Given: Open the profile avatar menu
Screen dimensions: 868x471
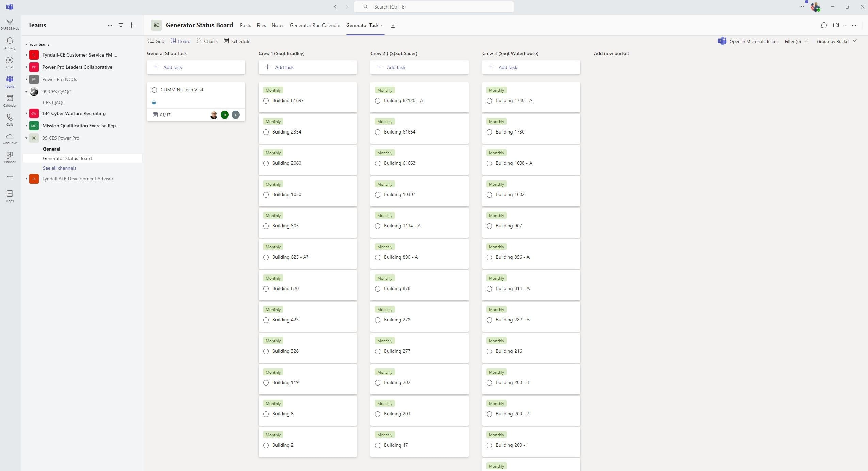Looking at the screenshot, I should [815, 7].
